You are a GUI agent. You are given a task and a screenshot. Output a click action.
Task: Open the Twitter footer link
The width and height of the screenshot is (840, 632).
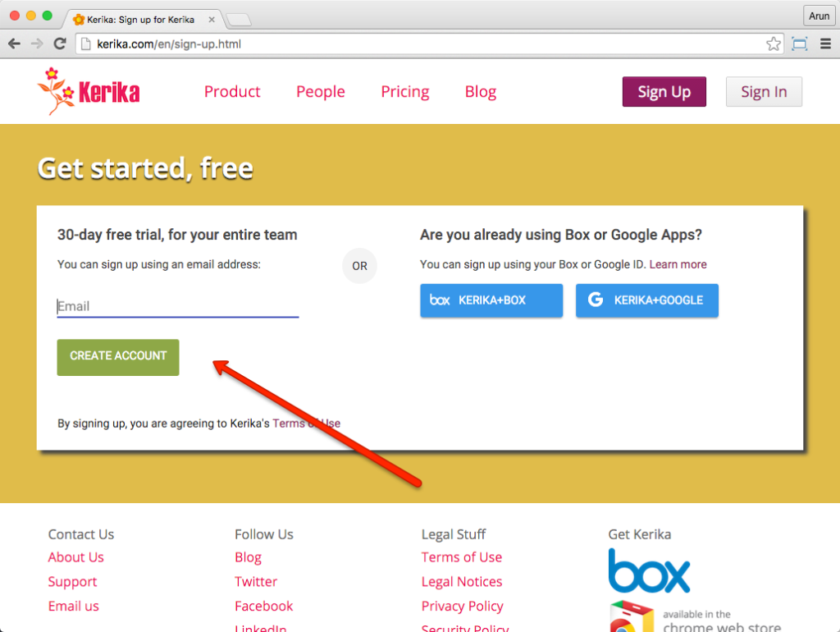[x=256, y=582]
